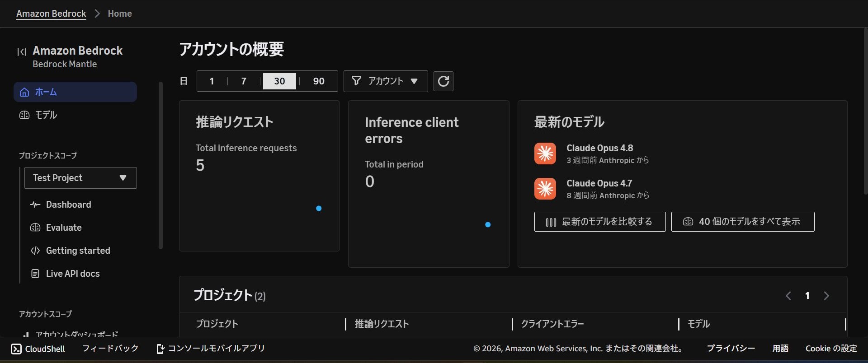The height and width of the screenshot is (363, 868).
Task: Click the console mobile app icon
Action: pos(160,349)
